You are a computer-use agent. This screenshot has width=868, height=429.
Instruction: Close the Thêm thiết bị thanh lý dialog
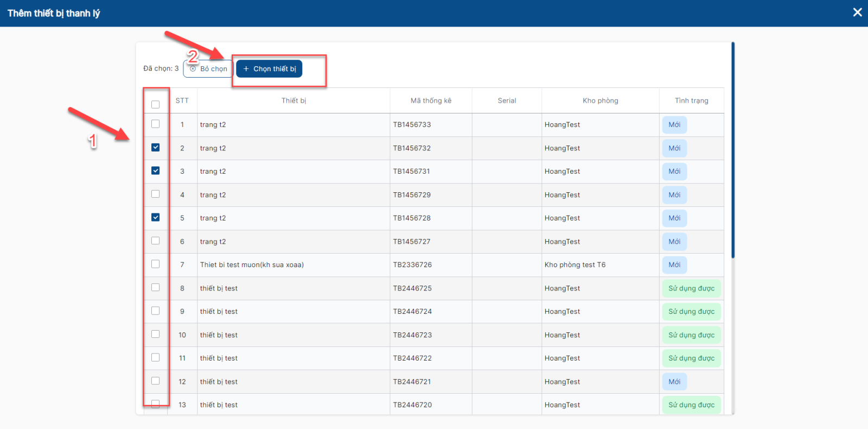[857, 12]
